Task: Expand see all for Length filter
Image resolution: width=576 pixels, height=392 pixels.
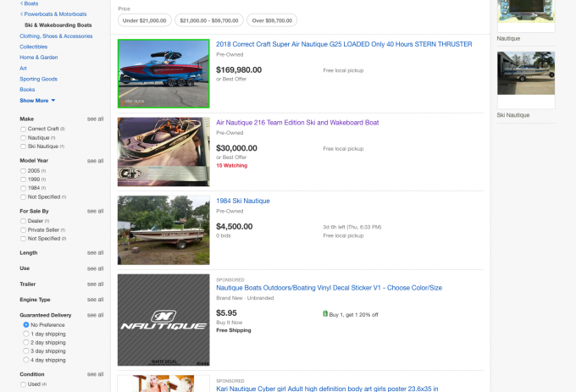Action: click(x=95, y=252)
